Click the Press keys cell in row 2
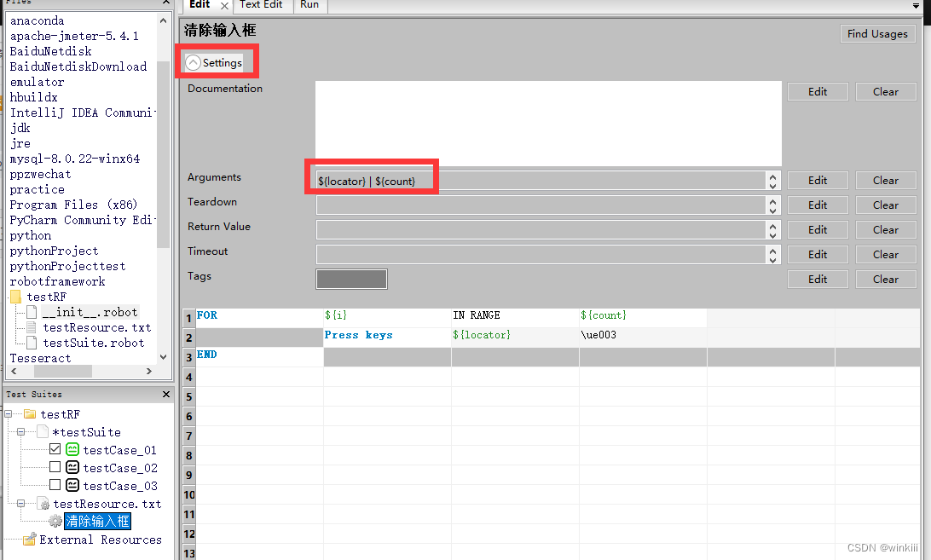Image resolution: width=931 pixels, height=560 pixels. [387, 338]
